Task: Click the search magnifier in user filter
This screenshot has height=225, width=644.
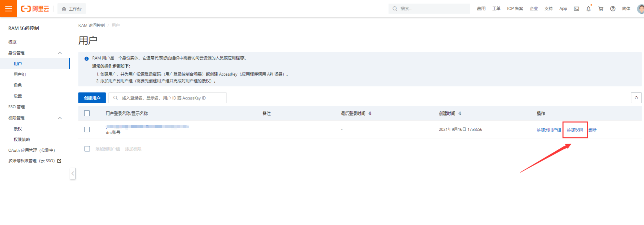Action: click(116, 98)
